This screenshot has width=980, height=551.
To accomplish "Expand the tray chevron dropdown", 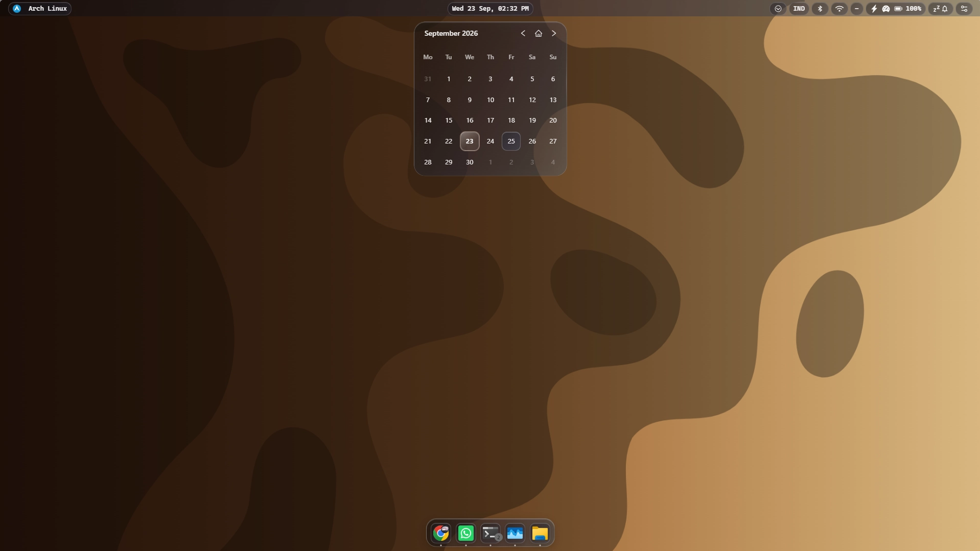I will (x=778, y=9).
